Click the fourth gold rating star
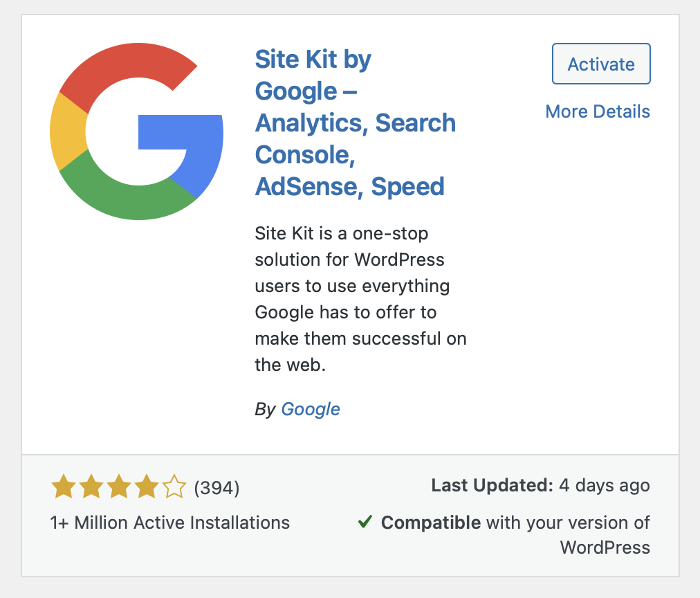The width and height of the screenshot is (700, 598). 146,487
